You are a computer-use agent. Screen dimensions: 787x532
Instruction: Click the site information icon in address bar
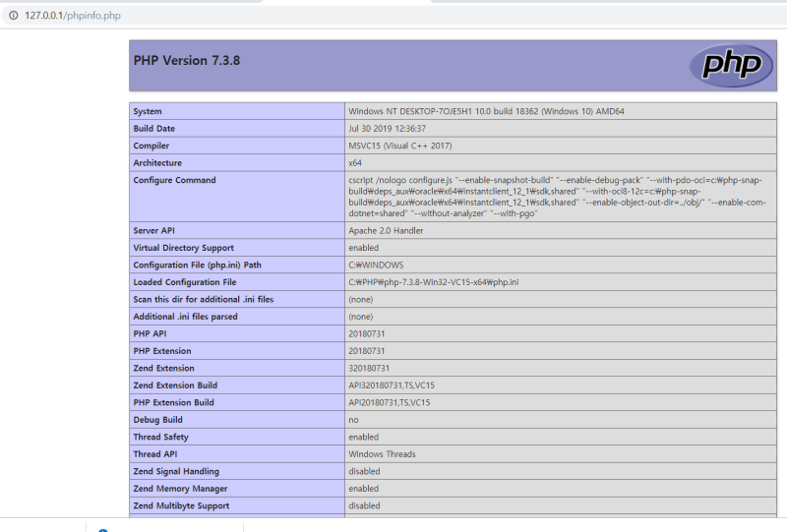pos(13,16)
